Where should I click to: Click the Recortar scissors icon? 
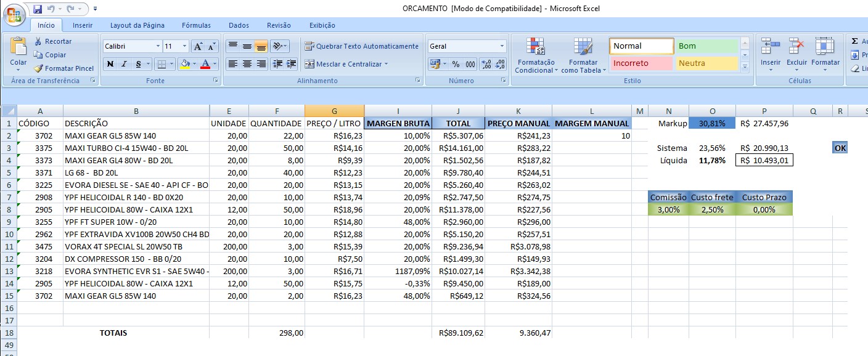click(38, 41)
